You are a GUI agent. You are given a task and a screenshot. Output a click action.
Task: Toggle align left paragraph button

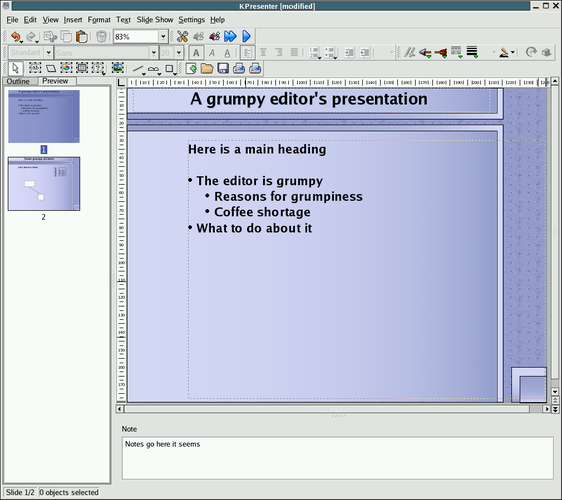[247, 53]
